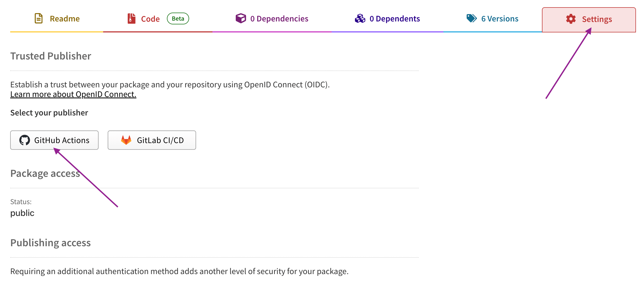The image size is (644, 284).
Task: Click the package box icon beside Dependencies
Action: [x=241, y=18]
